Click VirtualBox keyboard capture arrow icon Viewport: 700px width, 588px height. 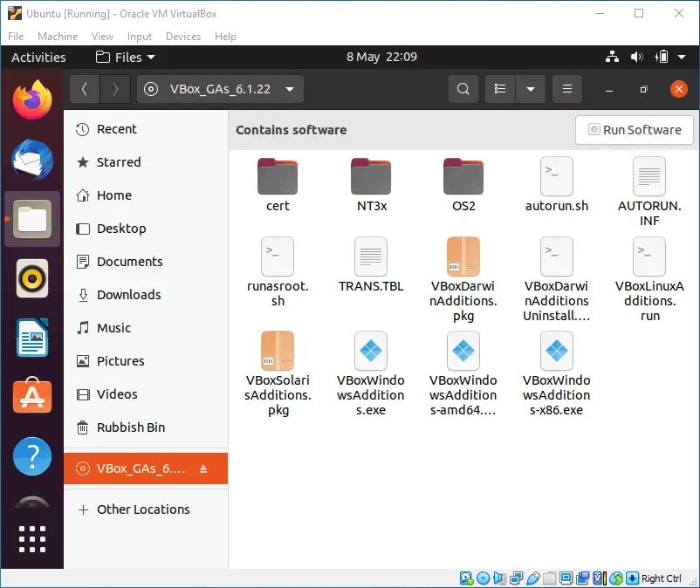click(632, 578)
